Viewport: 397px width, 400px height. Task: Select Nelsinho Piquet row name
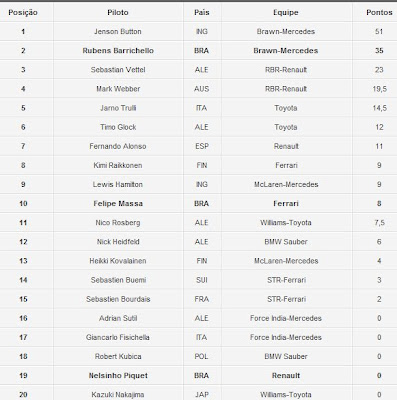pyautogui.click(x=118, y=376)
